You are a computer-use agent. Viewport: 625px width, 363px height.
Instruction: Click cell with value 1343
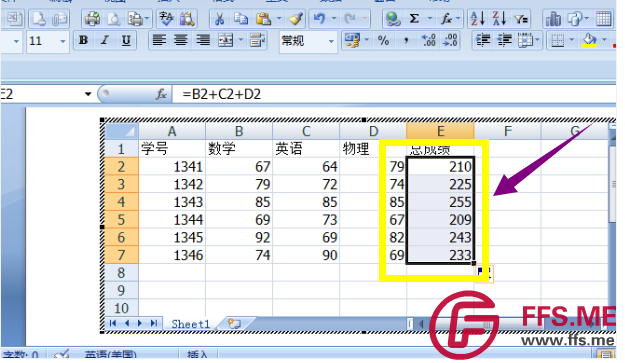pos(172,202)
